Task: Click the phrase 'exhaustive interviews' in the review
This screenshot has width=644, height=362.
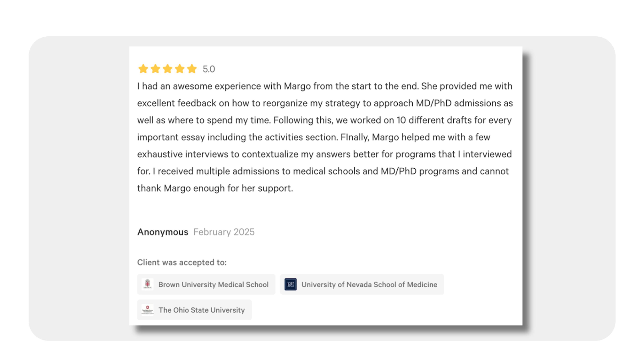Action: tap(183, 154)
